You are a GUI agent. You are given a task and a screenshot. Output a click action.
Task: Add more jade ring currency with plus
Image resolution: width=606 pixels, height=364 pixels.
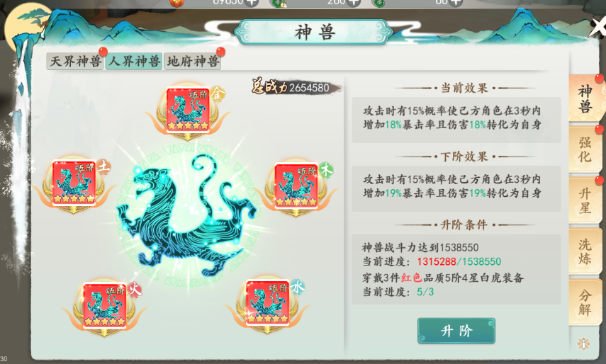456,2
